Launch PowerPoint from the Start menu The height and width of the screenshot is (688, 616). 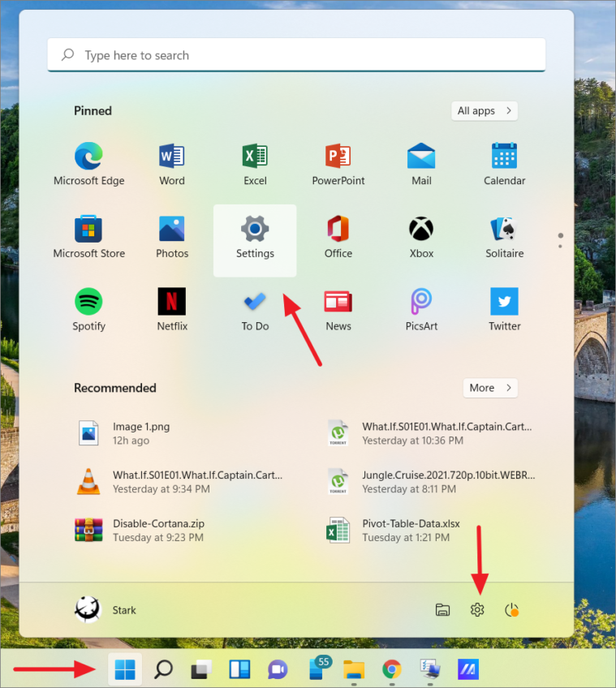[x=338, y=164]
